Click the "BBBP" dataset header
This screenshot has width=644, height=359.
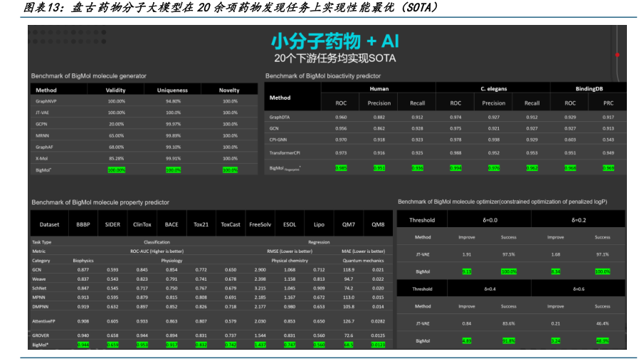(83, 224)
